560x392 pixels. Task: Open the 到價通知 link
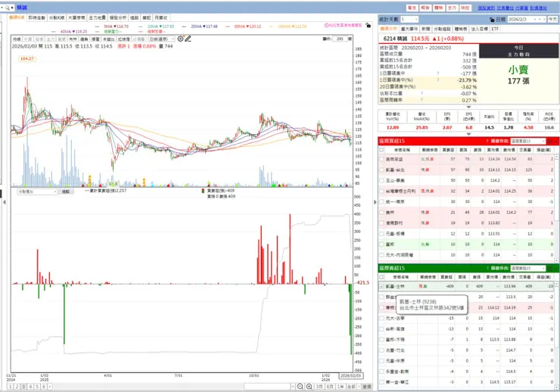pos(538,8)
